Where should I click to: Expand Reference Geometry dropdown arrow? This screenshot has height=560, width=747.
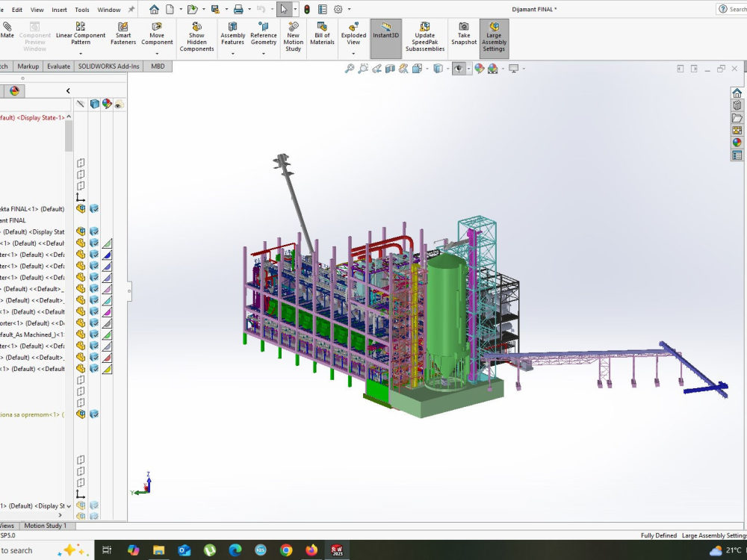264,54
